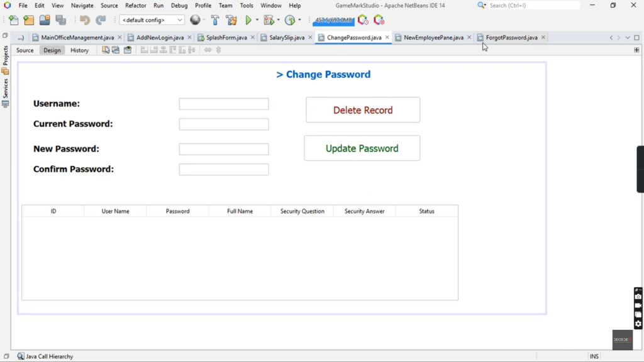The height and width of the screenshot is (362, 644).
Task: Click the Current Password text field
Action: 224,124
